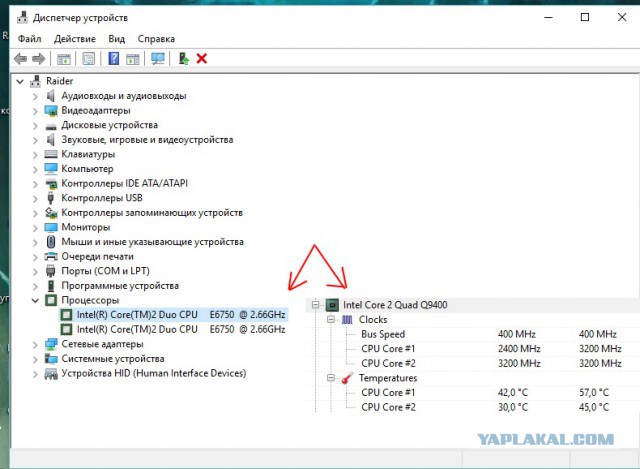This screenshot has height=469, width=640.
Task: Select Звуковые, игровые и видеоустройства
Action: point(147,140)
